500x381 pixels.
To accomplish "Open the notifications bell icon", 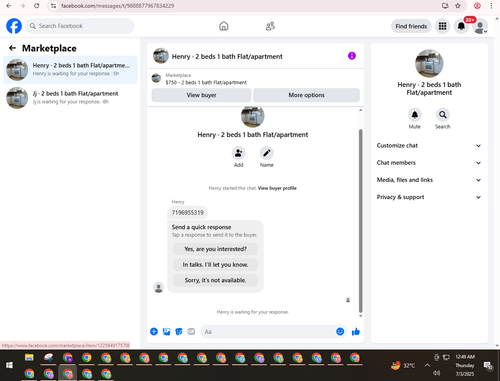I will pos(461,26).
